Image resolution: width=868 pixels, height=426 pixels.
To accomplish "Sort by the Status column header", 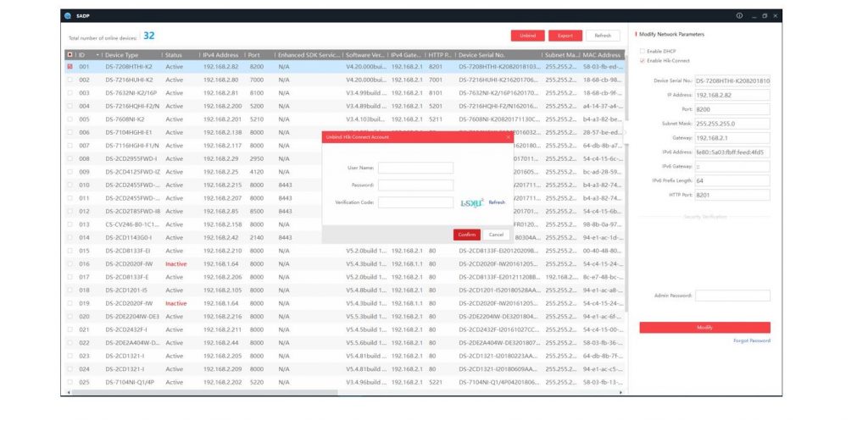I will coord(174,54).
